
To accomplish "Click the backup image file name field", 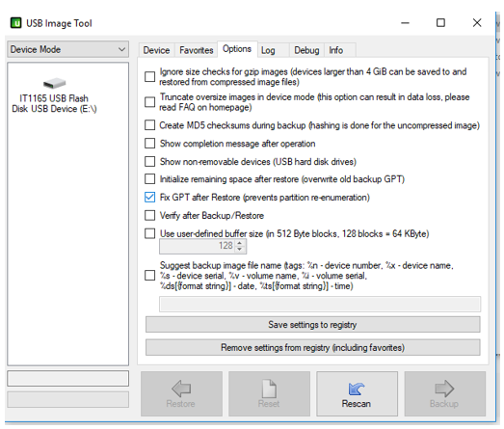I will pos(320,304).
